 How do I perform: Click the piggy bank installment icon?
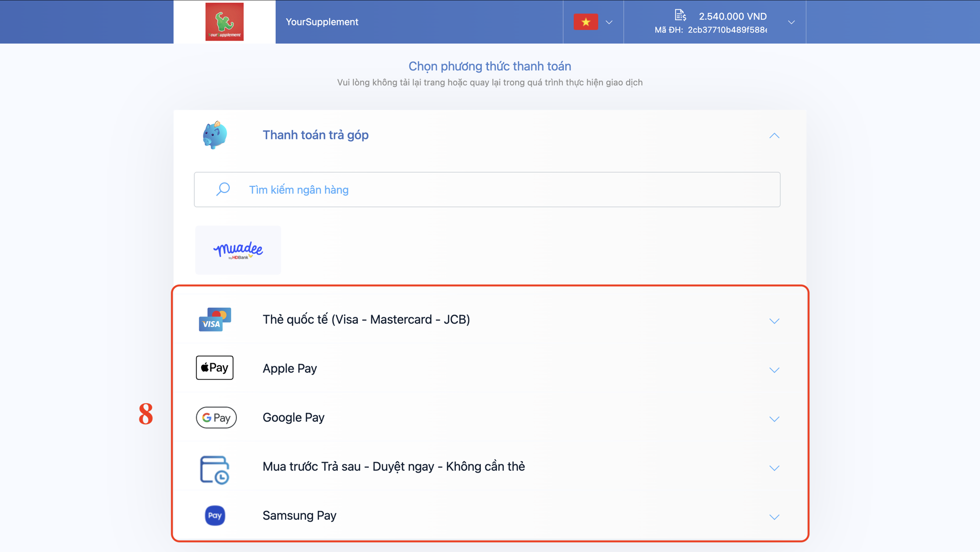tap(215, 135)
